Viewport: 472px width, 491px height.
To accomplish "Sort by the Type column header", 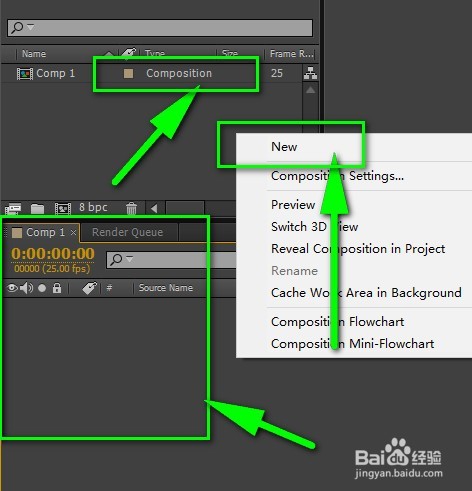I will pos(155,54).
